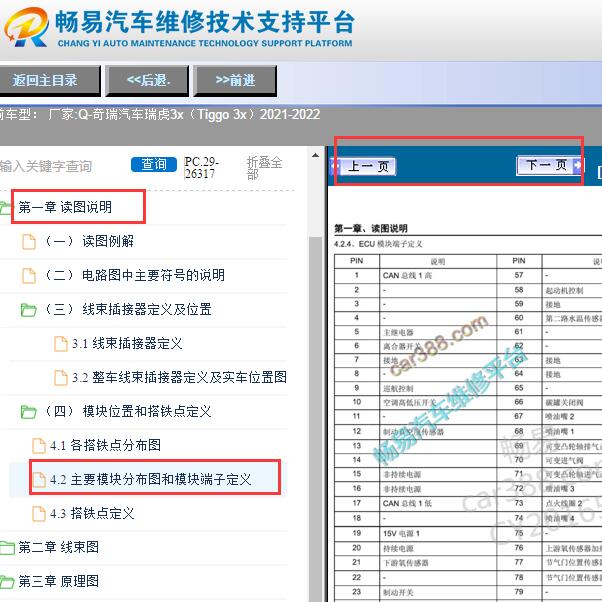Click page icon beside （一）读图例解
This screenshot has width=602, height=602.
[x=29, y=242]
